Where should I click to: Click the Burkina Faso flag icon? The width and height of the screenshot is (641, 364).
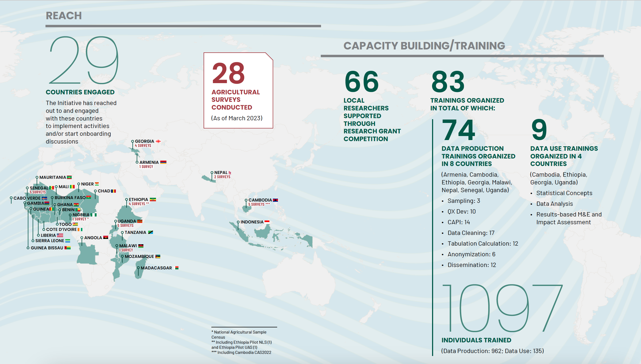[89, 197]
